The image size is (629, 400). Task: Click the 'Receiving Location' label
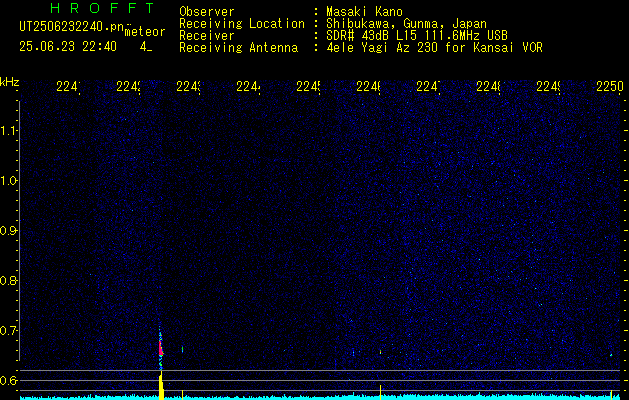pyautogui.click(x=242, y=24)
